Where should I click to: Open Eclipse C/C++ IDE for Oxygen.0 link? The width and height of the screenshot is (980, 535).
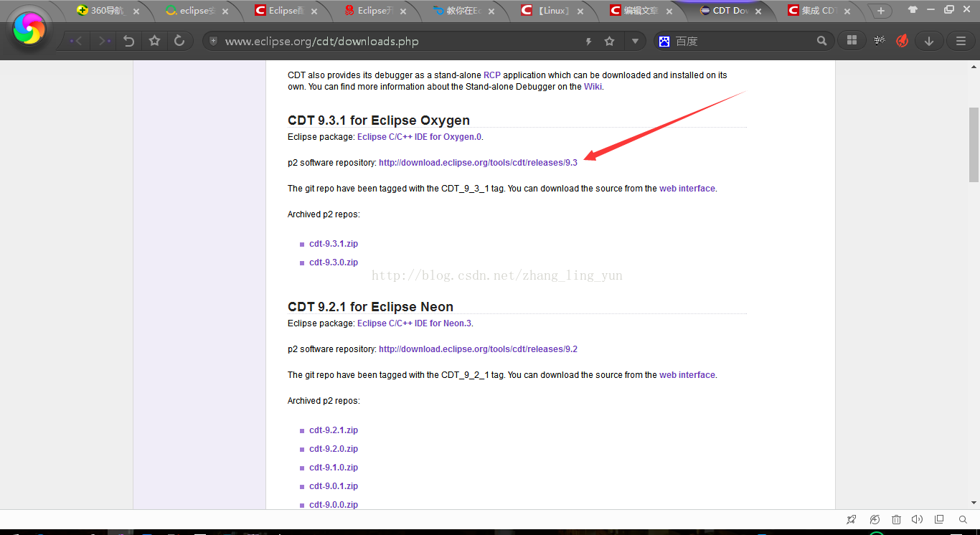tap(420, 137)
